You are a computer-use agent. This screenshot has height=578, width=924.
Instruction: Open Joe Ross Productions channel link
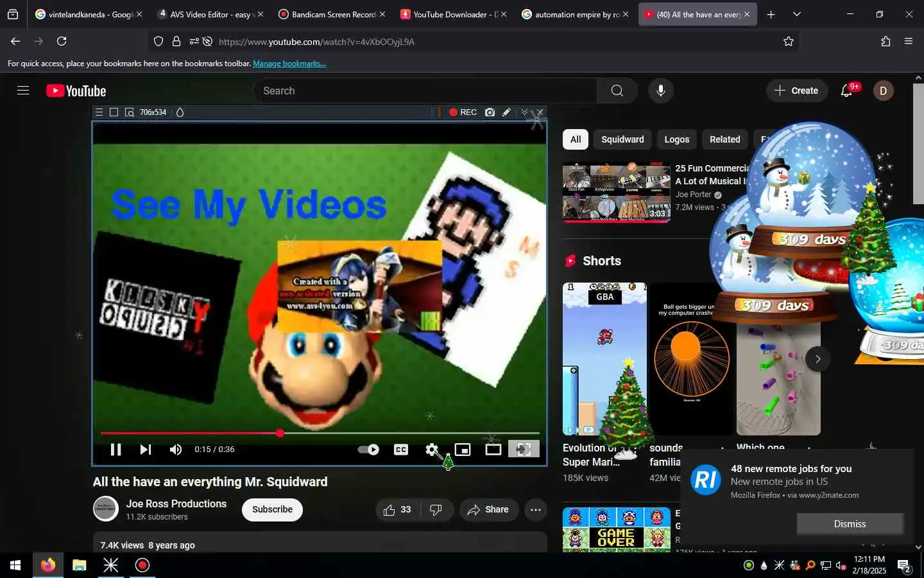coord(176,504)
